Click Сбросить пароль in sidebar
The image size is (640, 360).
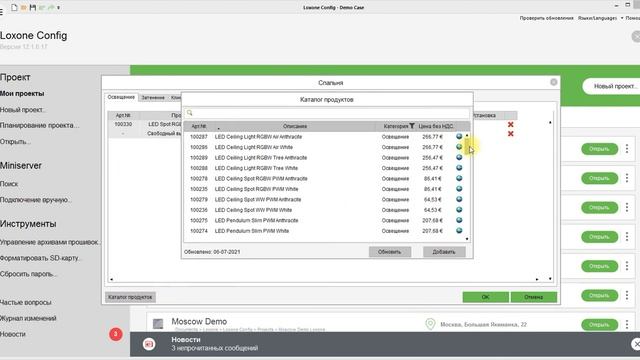[x=28, y=274]
